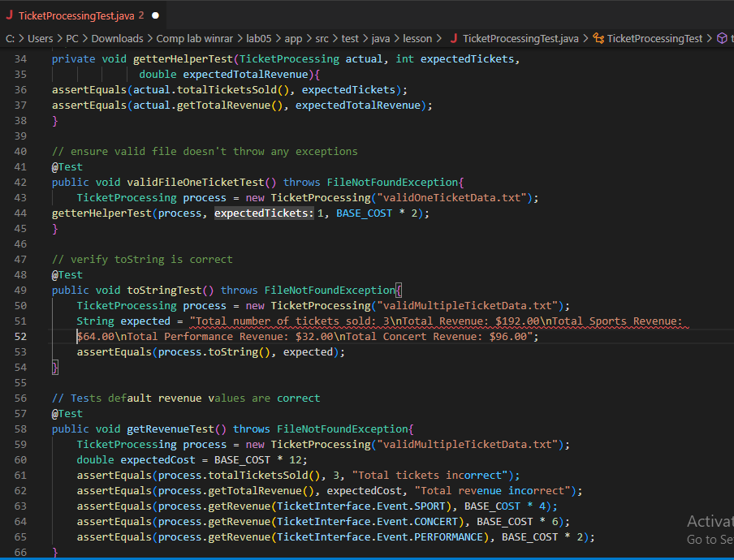Click the @Test annotation on line 41

tap(67, 167)
